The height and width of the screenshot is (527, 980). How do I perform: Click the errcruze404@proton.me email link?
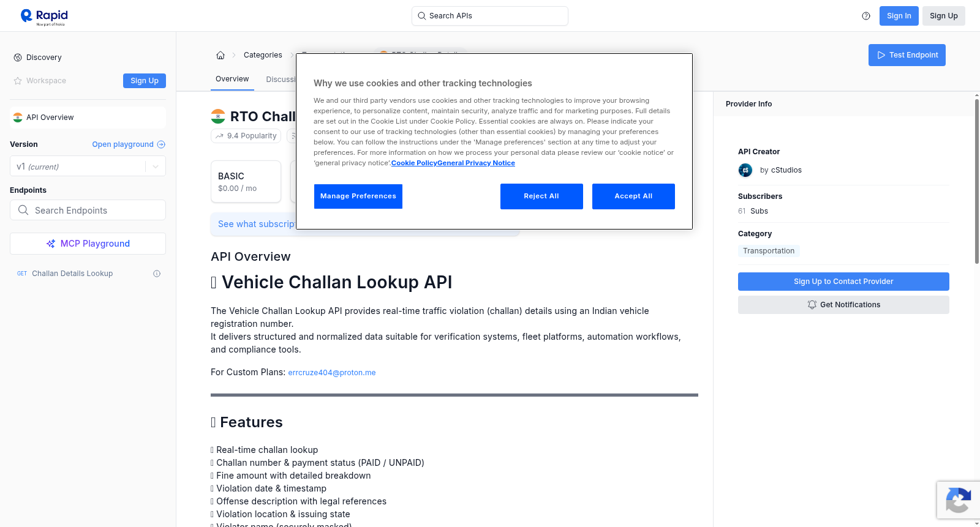click(332, 372)
